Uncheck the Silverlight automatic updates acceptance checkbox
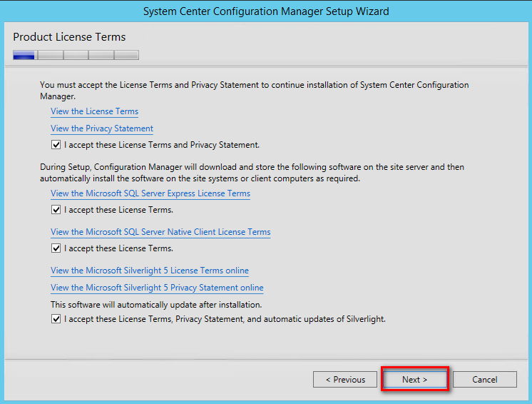Screen dimensions: 532x404 point(56,319)
